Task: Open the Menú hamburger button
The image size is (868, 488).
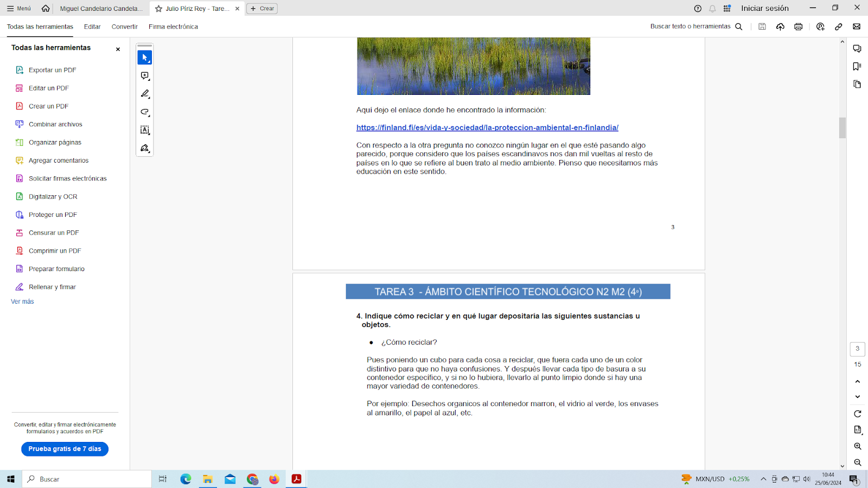Action: click(18, 8)
